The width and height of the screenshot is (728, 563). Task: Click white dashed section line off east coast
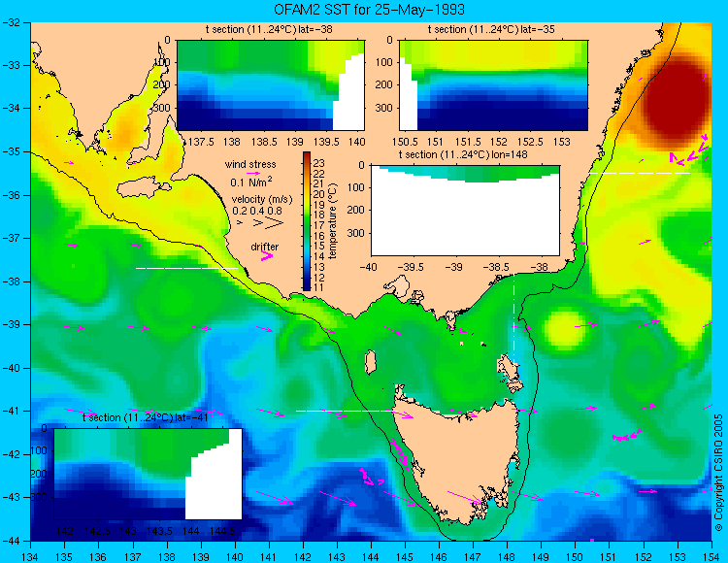640,173
